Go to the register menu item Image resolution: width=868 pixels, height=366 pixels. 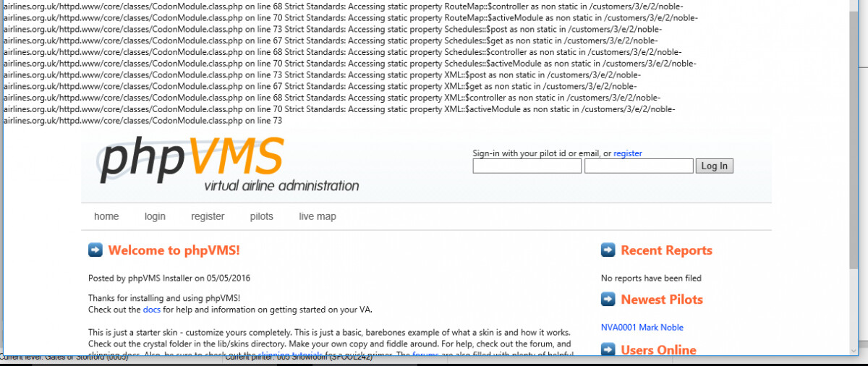coord(208,216)
